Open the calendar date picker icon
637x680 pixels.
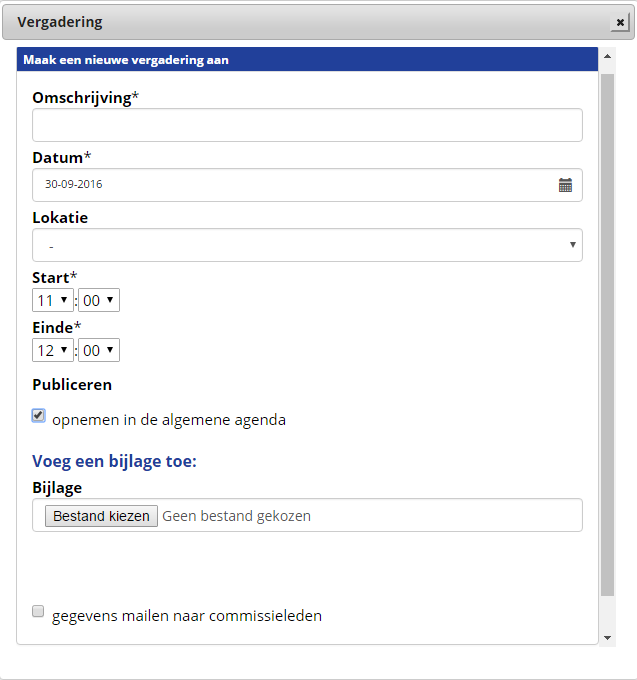(x=565, y=185)
